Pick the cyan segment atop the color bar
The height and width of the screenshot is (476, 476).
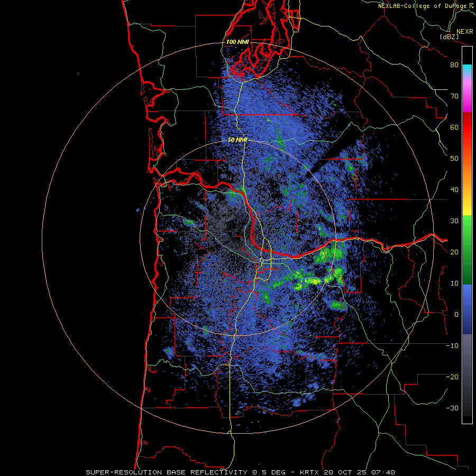click(x=467, y=70)
